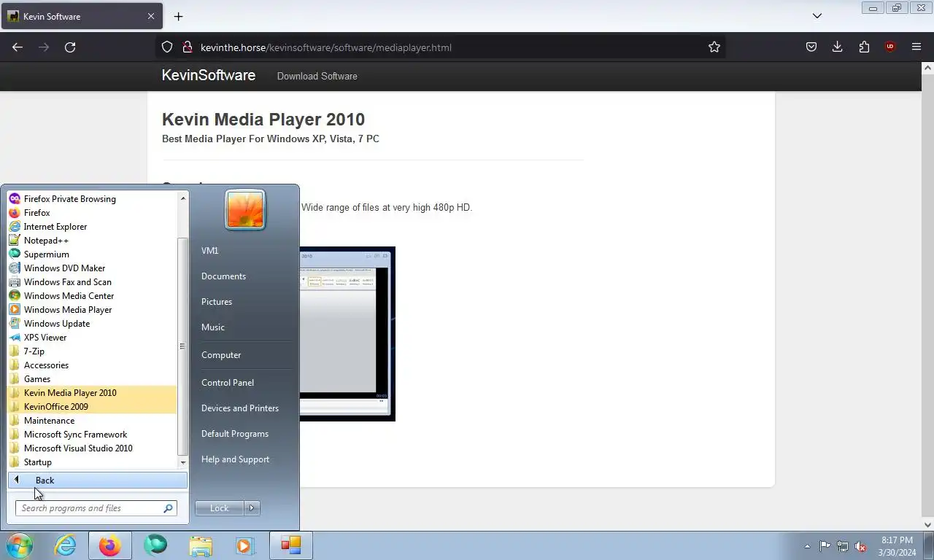This screenshot has width=934, height=560.
Task: Open the Firefox application menu
Action: click(916, 47)
